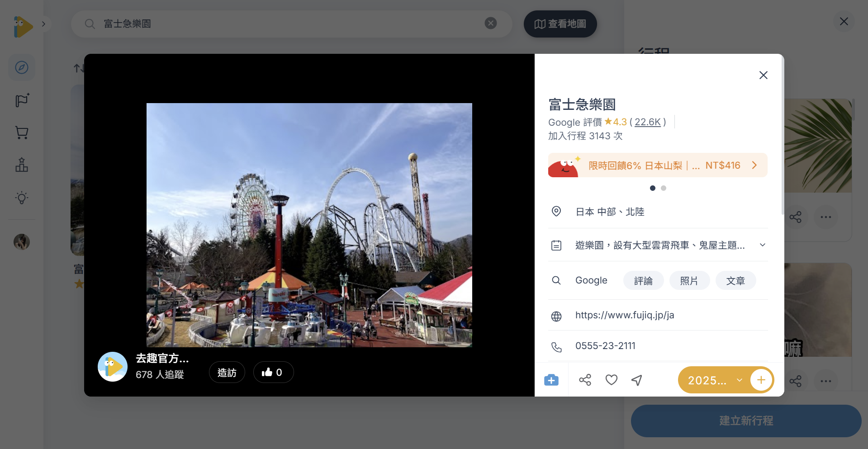This screenshot has height=449, width=868.
Task: Click the search magnifier icon in the top bar
Action: 90,24
